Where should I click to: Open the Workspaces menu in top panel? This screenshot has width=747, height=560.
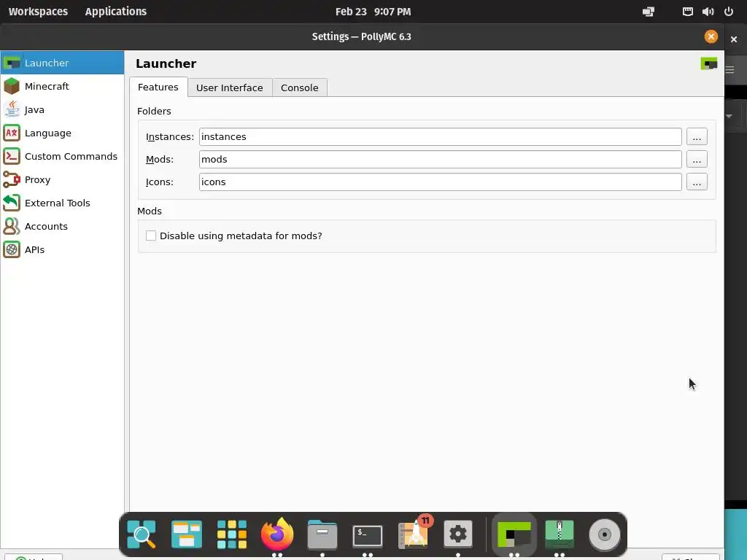tap(38, 12)
